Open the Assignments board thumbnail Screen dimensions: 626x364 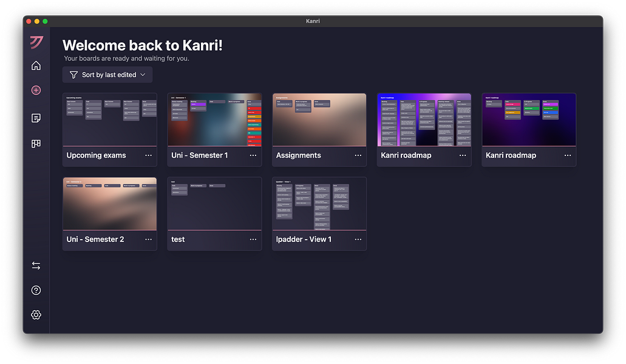point(319,120)
